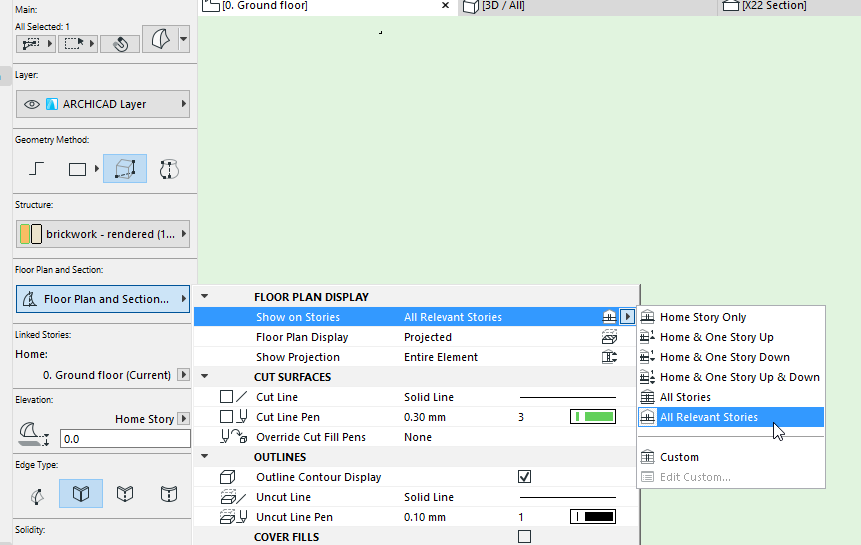Toggle the Cut Line Pen checkbox
The width and height of the screenshot is (861, 545).
(x=226, y=417)
